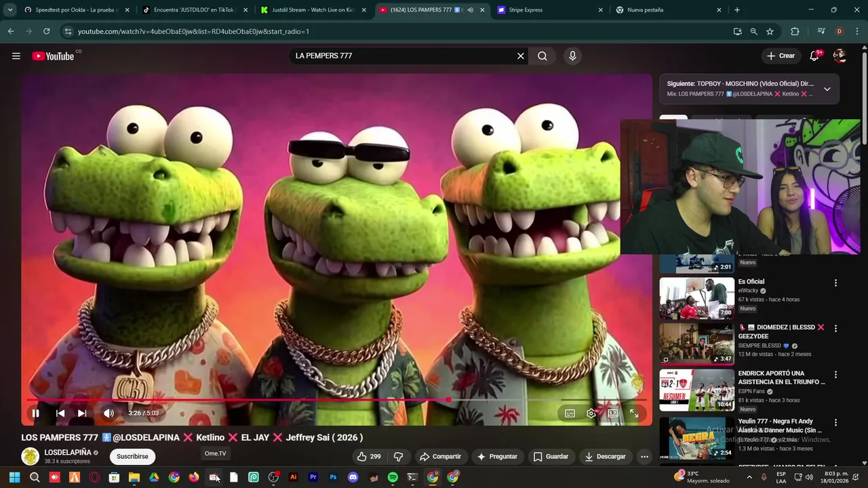
Task: Open the tab search dropdown arrow
Action: tap(9, 10)
